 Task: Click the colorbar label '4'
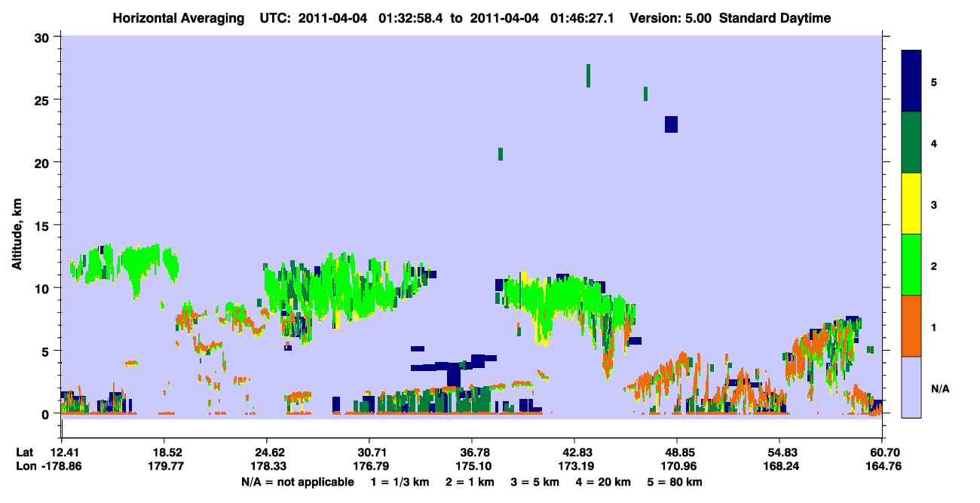[934, 143]
